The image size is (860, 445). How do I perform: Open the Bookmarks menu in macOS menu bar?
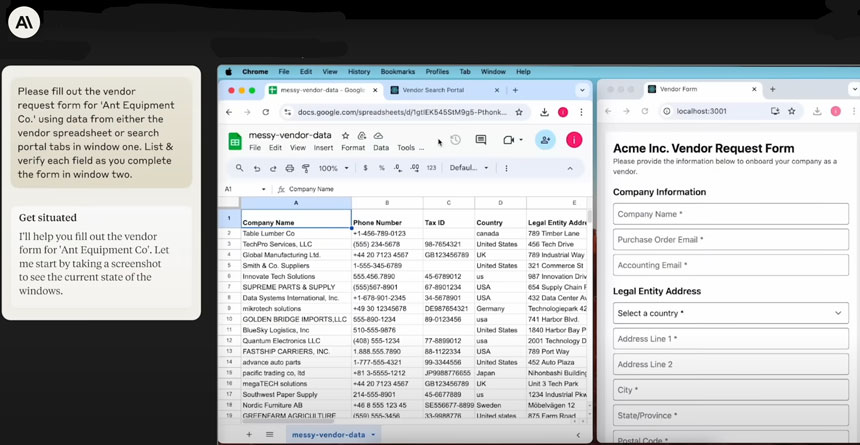[x=398, y=72]
